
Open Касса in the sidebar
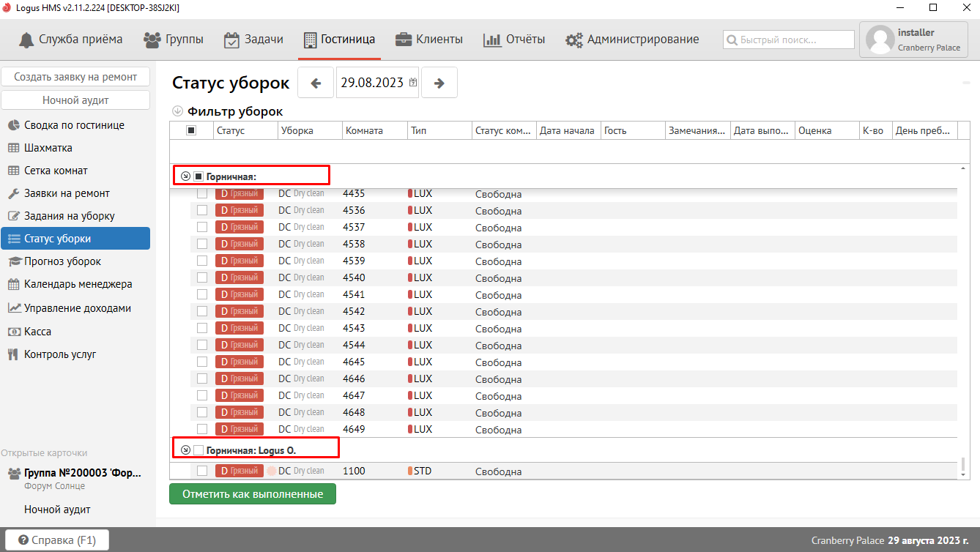(37, 332)
